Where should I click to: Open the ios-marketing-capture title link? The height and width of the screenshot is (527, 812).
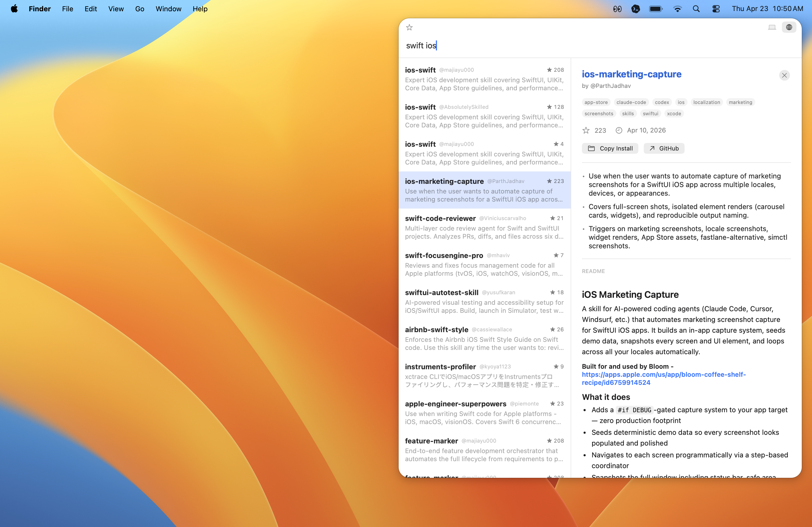coord(632,74)
